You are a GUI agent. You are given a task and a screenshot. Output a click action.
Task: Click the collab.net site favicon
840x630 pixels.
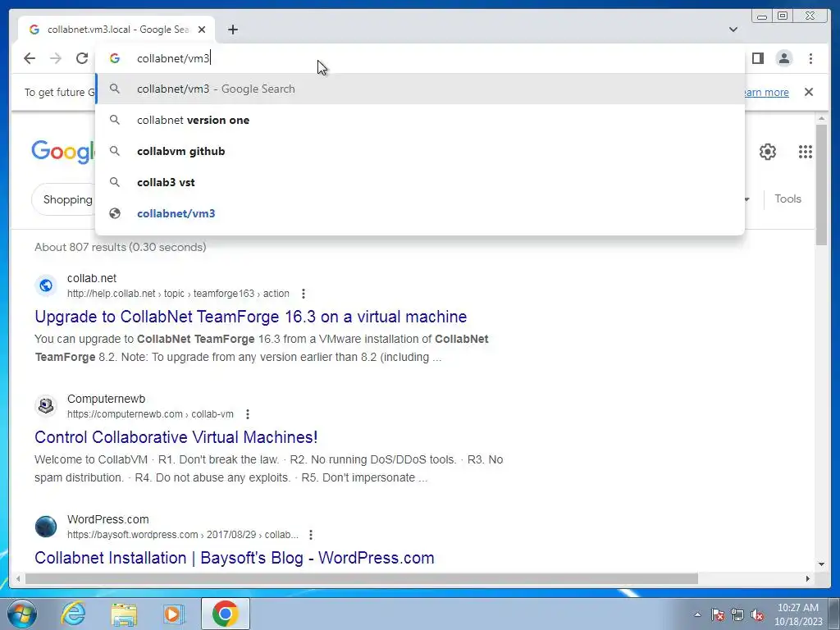[x=46, y=285]
